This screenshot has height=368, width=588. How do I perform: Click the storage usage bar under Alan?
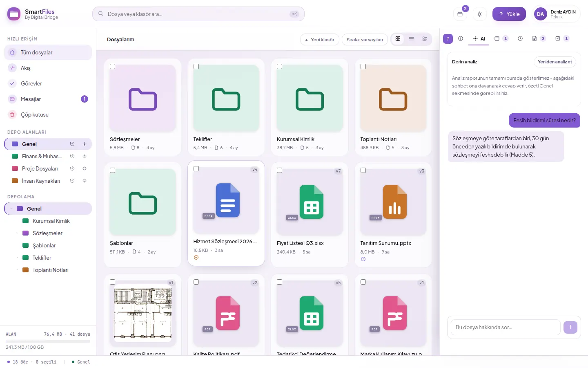pyautogui.click(x=48, y=341)
